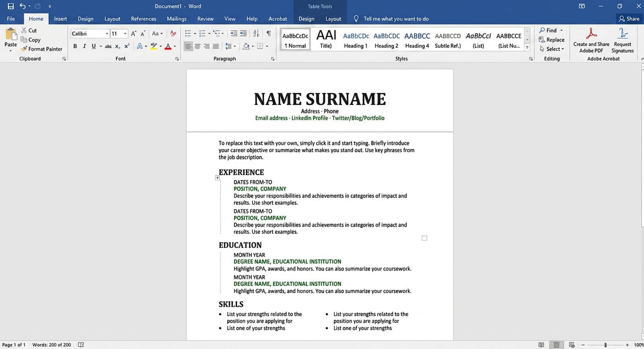Expand the Bullets list dropdown arrow
This screenshot has height=349, width=644.
[195, 33]
